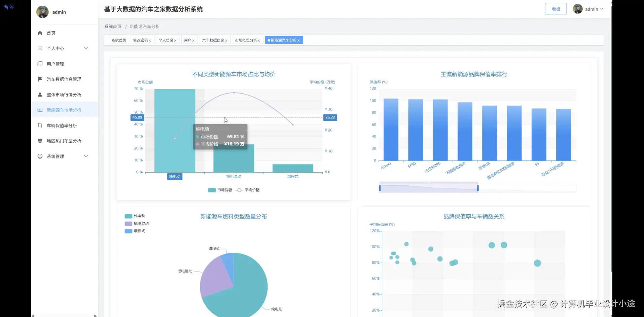Click the chart title 新能源车燃料类型数量分布
Screen dimensions: 644x317
pos(234,216)
